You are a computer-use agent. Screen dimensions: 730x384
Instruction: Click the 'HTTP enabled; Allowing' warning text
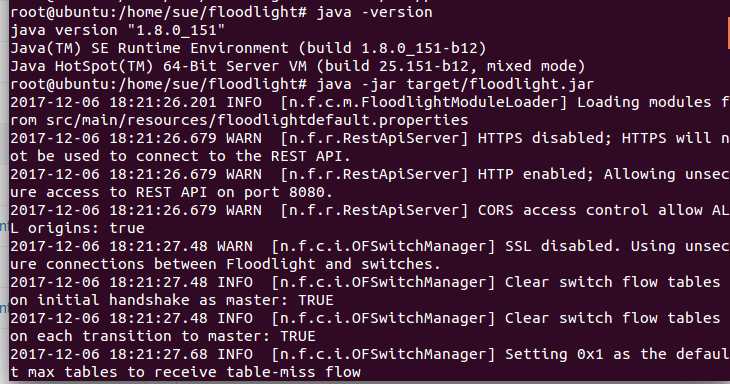pyautogui.click(x=576, y=174)
